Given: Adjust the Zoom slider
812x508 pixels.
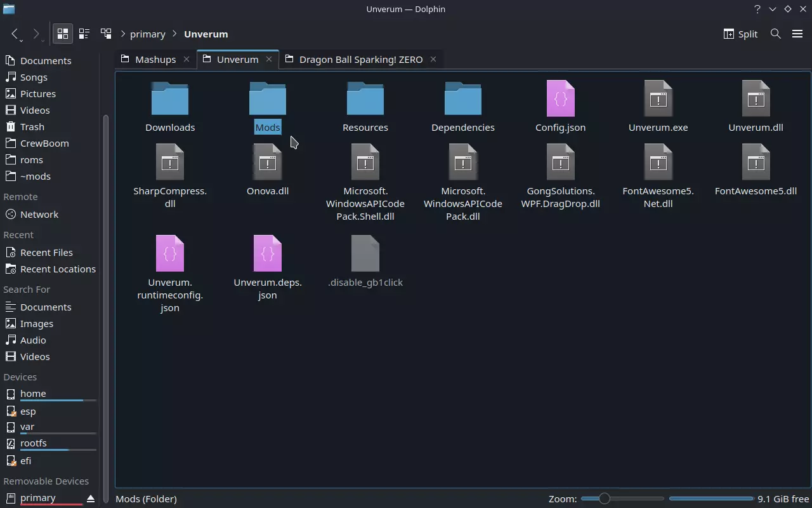Looking at the screenshot, I should click(x=604, y=498).
